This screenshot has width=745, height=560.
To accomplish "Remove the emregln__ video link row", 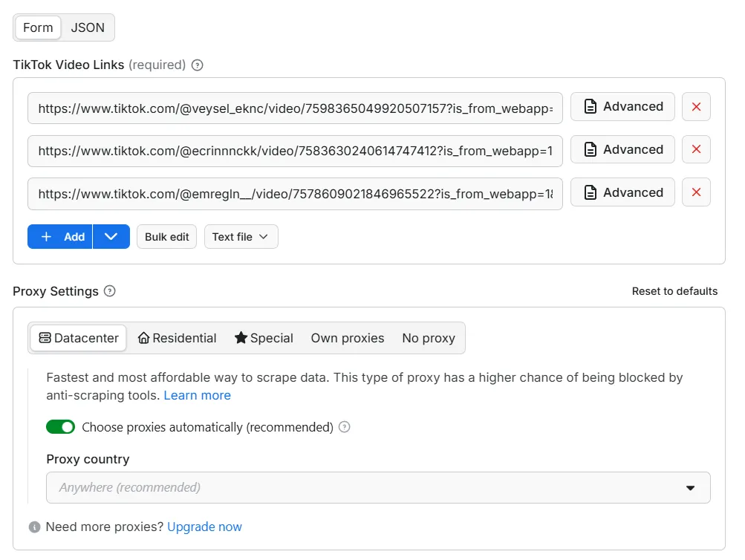I will tap(696, 193).
